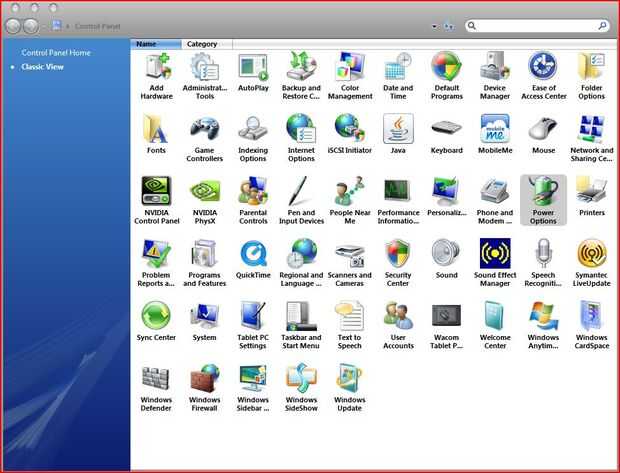Open Wacom Tablet Properties
The height and width of the screenshot is (473, 620).
[x=446, y=325]
